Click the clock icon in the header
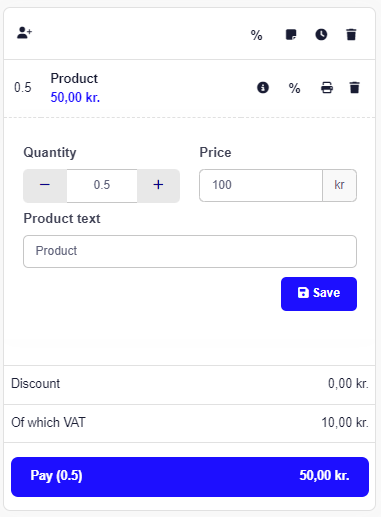The width and height of the screenshot is (381, 517). tap(321, 35)
